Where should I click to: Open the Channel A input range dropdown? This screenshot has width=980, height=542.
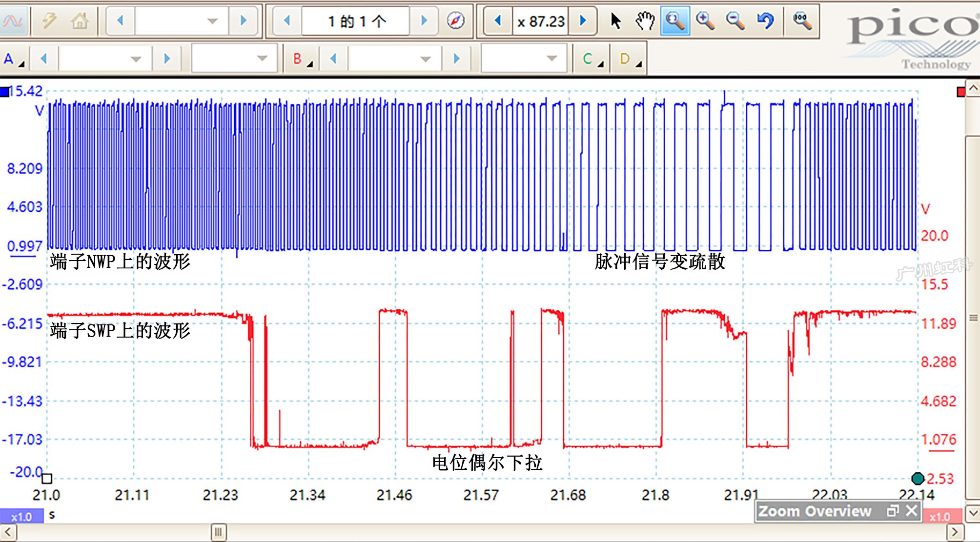point(136,59)
